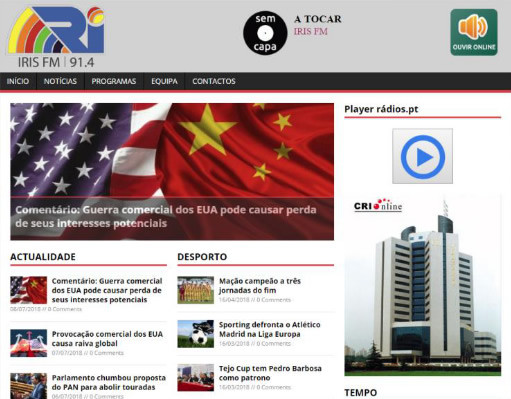
Task: Click the 'IRIS FM | 91.4' frequency text
Action: [x=56, y=62]
